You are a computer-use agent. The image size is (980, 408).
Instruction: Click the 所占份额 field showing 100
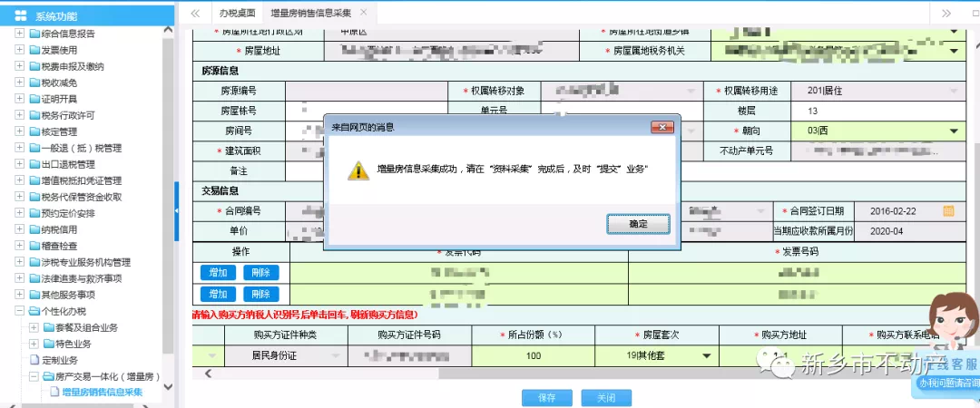[534, 355]
